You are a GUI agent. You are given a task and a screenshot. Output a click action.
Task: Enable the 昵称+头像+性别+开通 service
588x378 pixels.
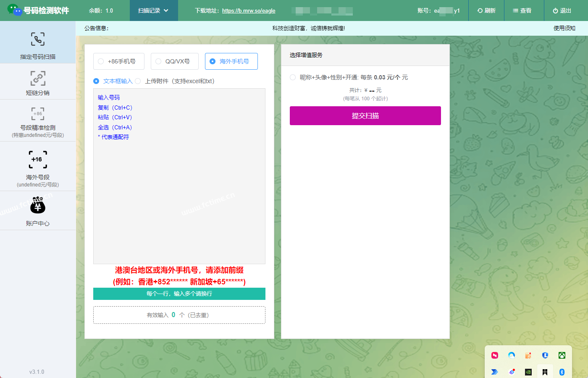(293, 77)
